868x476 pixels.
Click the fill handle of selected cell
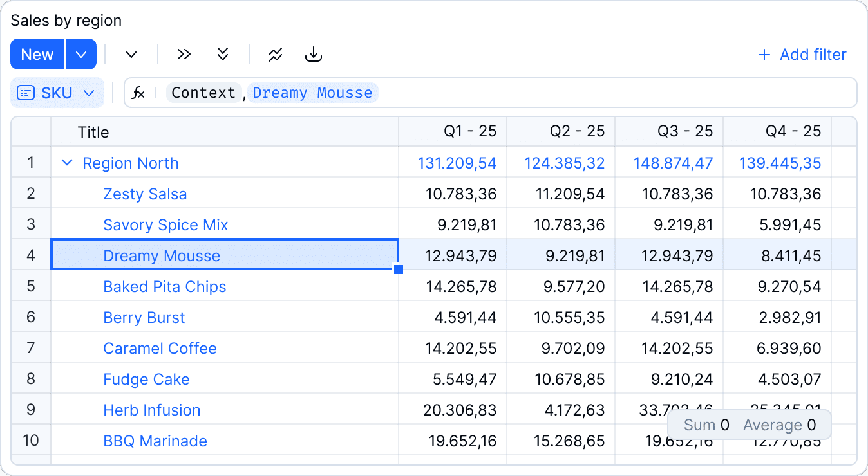(x=399, y=270)
